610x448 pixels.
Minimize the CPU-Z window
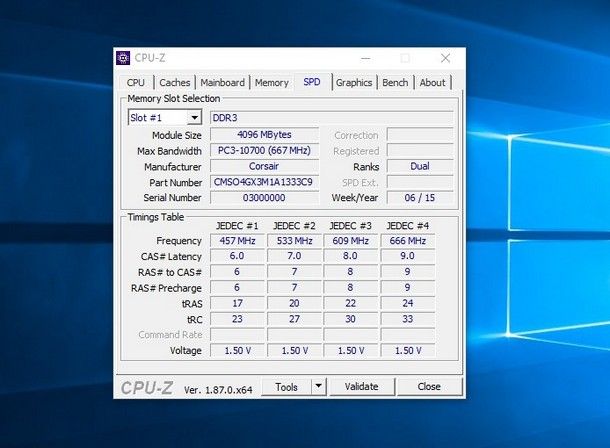[366, 58]
